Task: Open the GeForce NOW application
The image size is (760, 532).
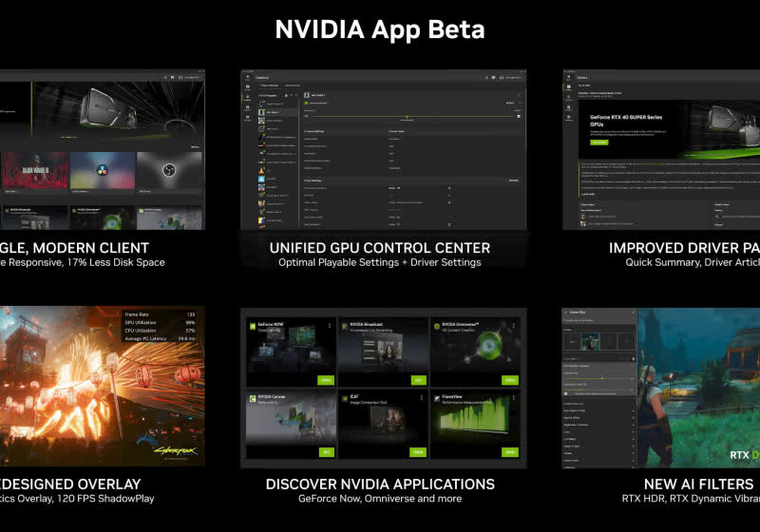Action: point(326,380)
